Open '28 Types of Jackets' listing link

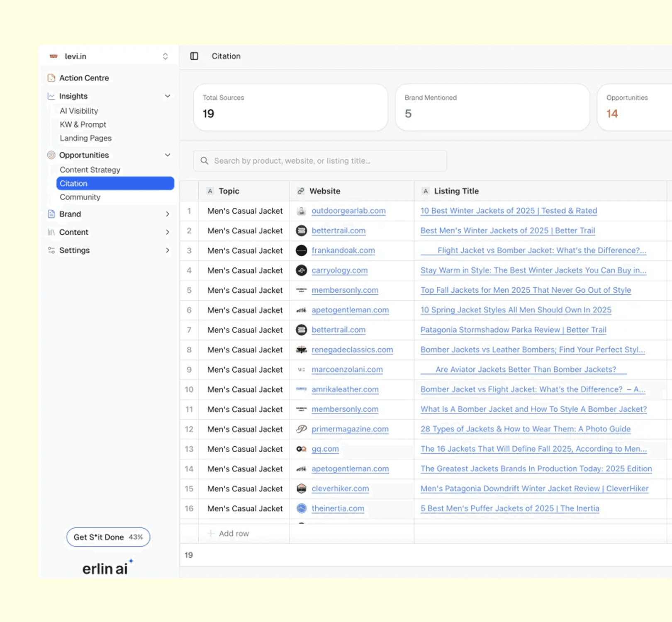pyautogui.click(x=526, y=429)
